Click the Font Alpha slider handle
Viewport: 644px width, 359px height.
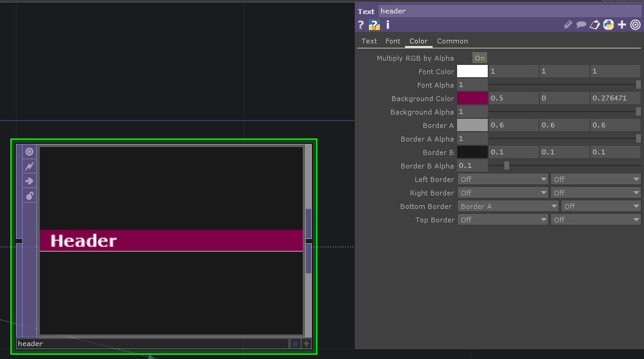638,85
